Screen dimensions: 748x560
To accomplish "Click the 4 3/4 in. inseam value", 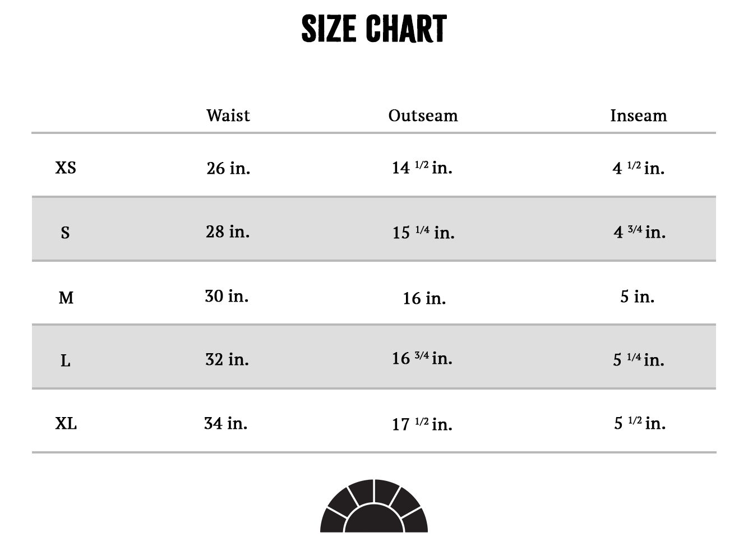I will pyautogui.click(x=639, y=232).
